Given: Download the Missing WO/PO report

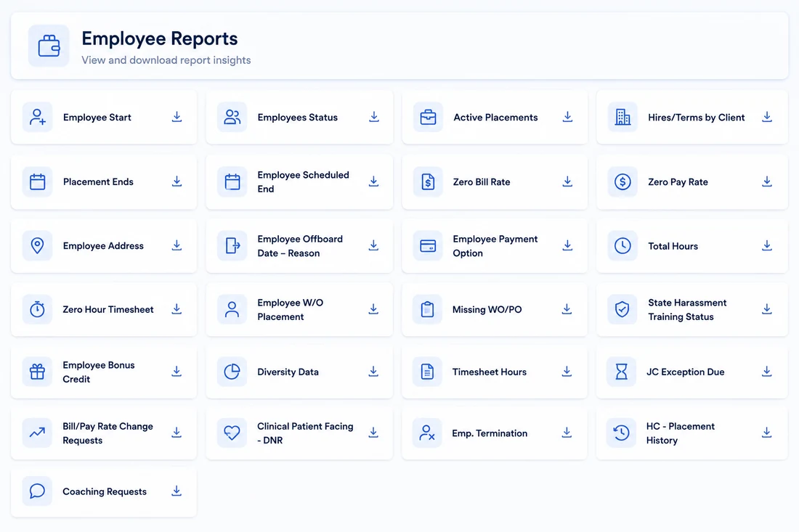Looking at the screenshot, I should pyautogui.click(x=567, y=309).
